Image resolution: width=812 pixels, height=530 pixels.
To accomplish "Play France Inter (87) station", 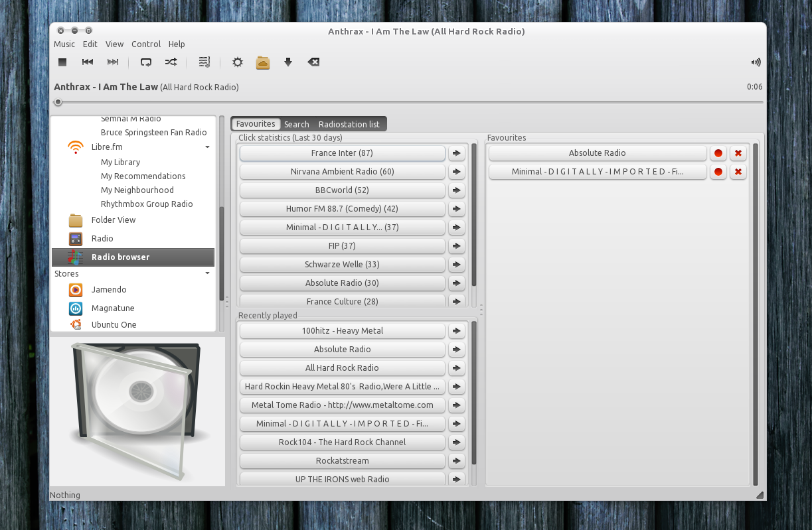I will pos(342,153).
